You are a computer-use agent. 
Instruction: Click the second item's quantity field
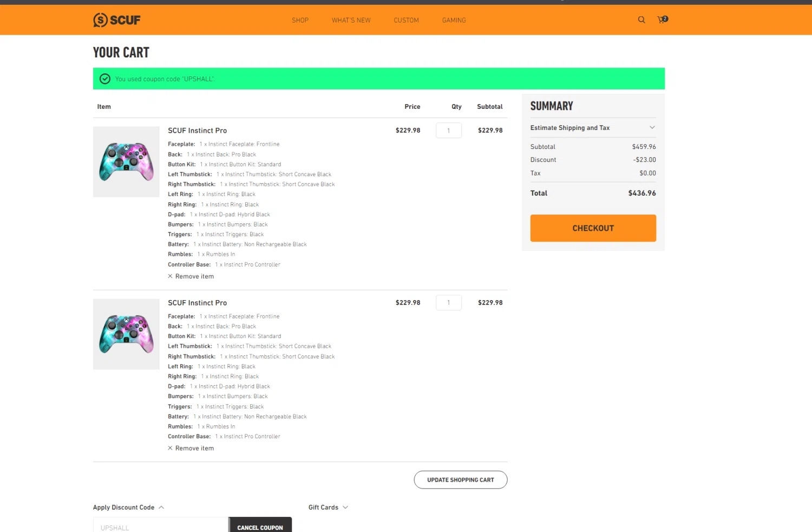click(x=448, y=302)
